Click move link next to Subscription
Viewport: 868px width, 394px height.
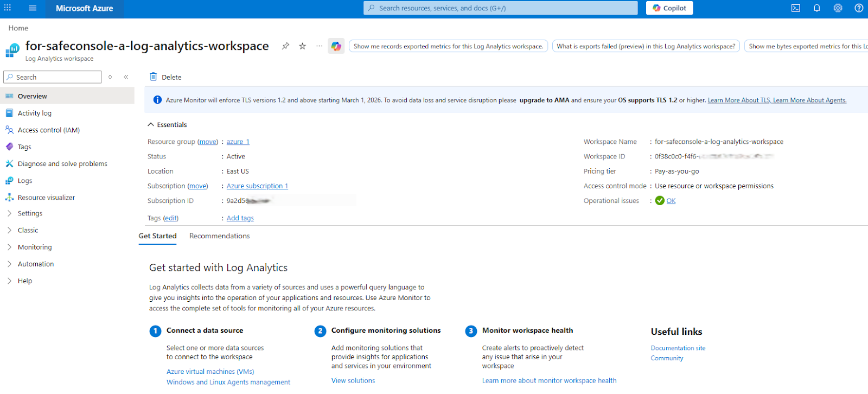pyautogui.click(x=198, y=186)
